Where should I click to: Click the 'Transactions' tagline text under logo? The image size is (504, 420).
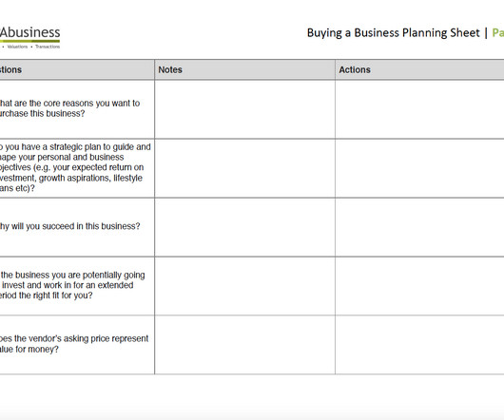pos(48,47)
